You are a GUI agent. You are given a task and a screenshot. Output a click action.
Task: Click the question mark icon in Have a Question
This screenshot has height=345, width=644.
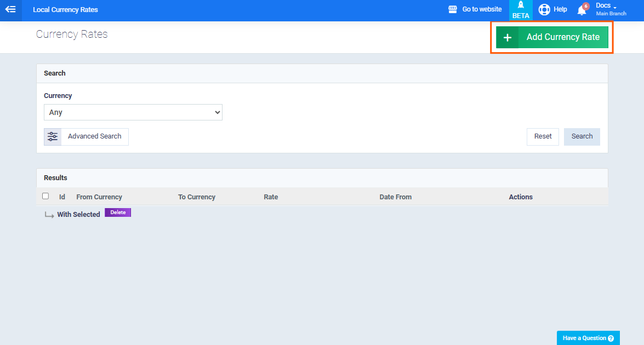[x=611, y=338]
